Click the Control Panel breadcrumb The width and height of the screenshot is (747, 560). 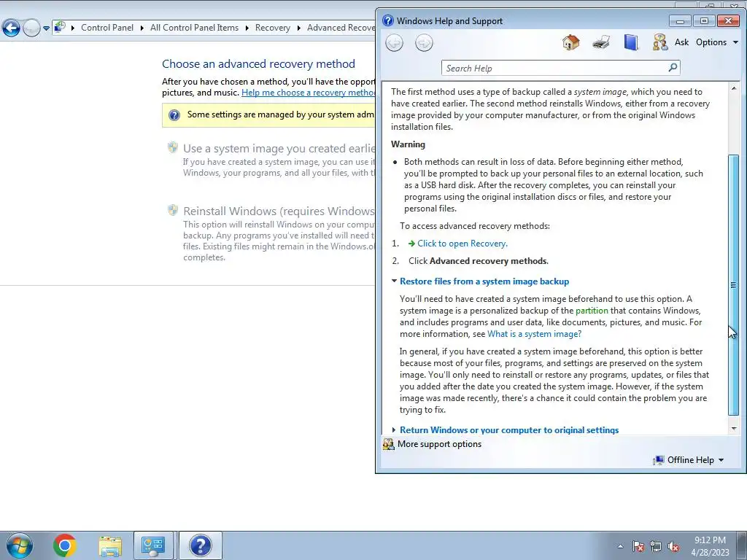tap(107, 28)
